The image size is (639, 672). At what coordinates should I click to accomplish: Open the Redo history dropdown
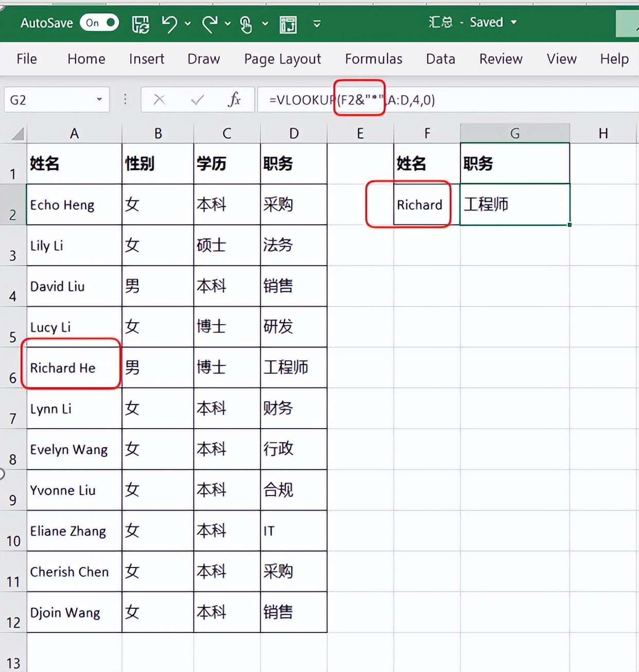point(227,24)
